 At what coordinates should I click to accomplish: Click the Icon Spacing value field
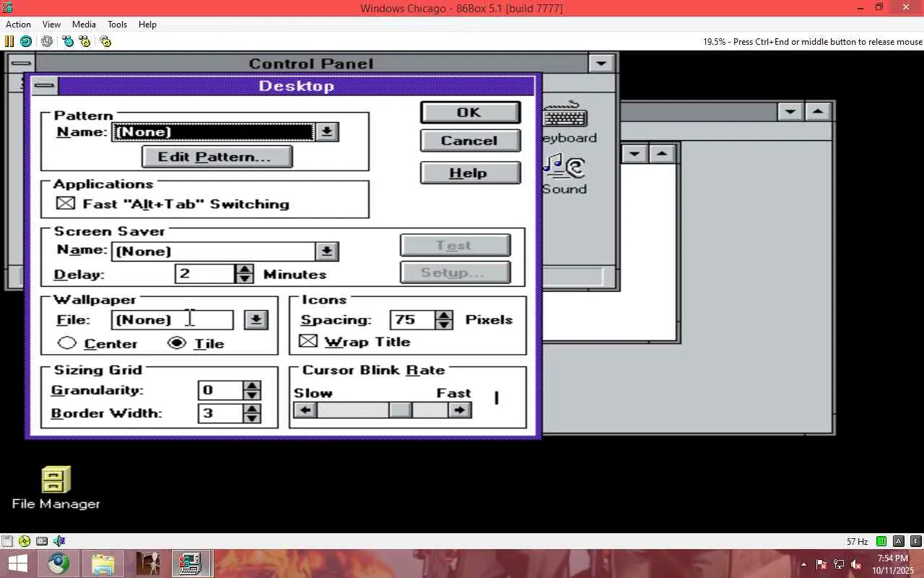413,319
